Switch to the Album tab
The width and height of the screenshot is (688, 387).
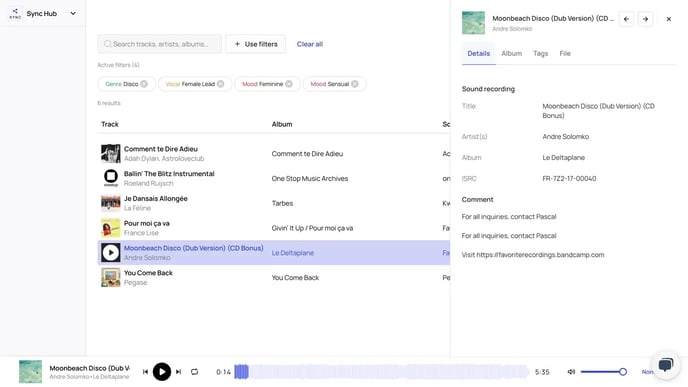coord(512,54)
